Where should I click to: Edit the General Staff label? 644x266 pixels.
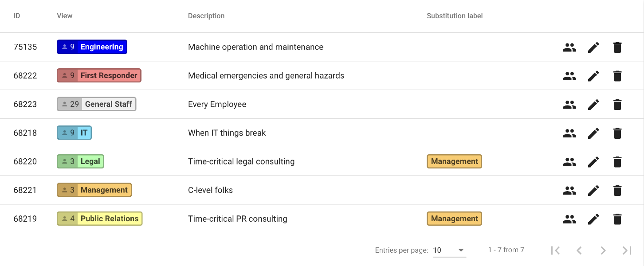(x=593, y=105)
